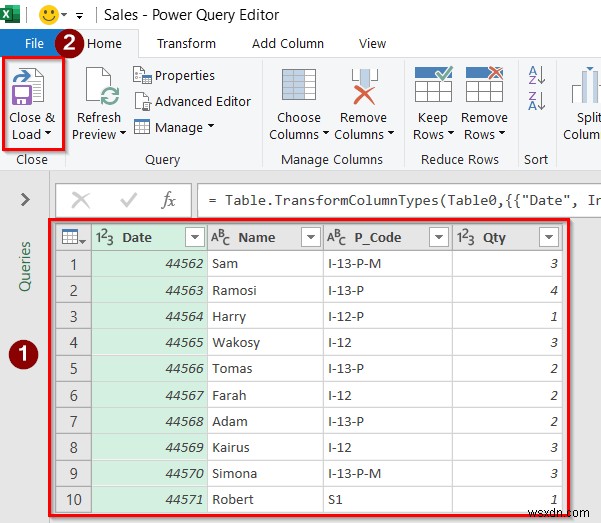The width and height of the screenshot is (601, 523).
Task: Expand the Queries pane chevron
Action: [x=25, y=199]
